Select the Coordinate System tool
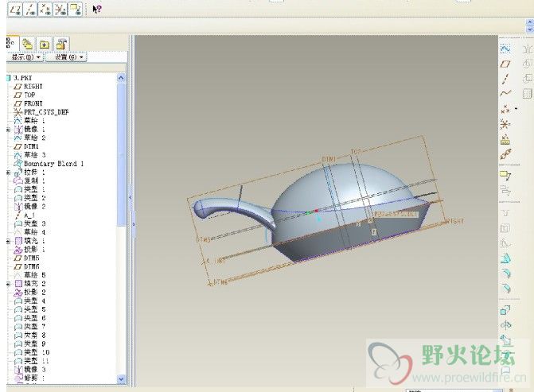 505,124
